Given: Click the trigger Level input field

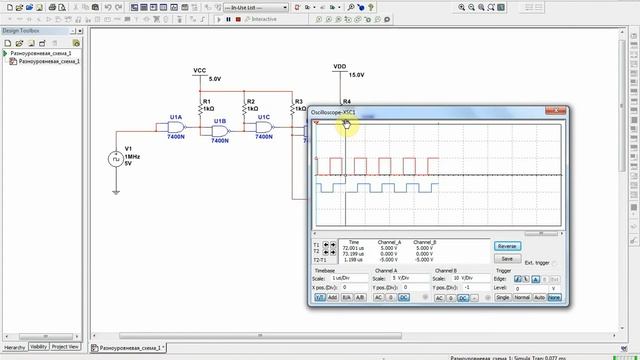Looking at the screenshot, I should tap(531, 288).
